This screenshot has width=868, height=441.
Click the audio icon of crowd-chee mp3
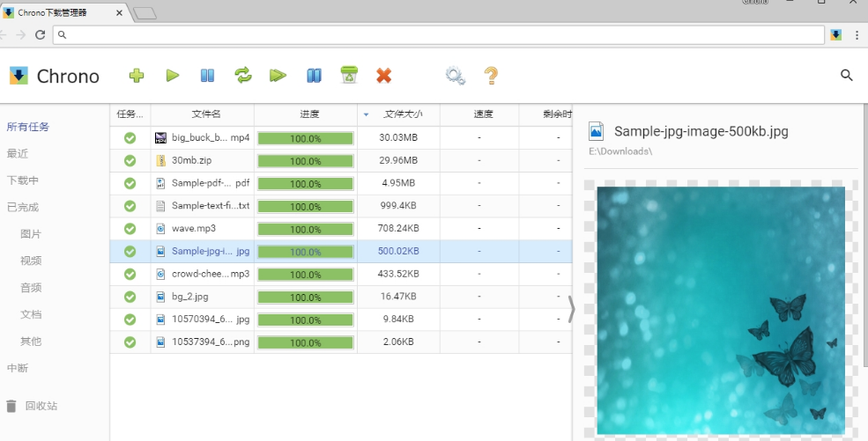(160, 274)
